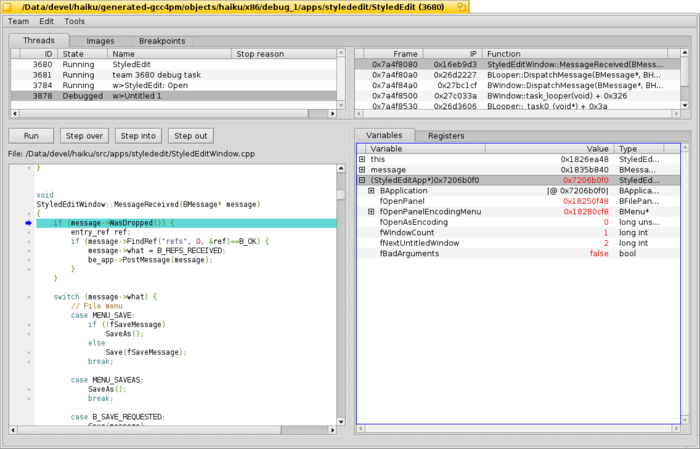Click the scroll-up arrow of the source view
Viewport: 700px width, 449px height.
[x=340, y=168]
